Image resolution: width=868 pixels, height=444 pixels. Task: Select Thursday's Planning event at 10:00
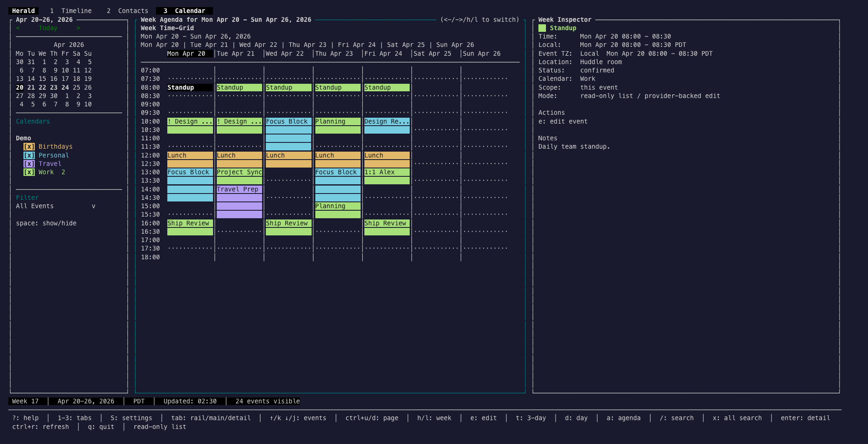click(x=338, y=126)
